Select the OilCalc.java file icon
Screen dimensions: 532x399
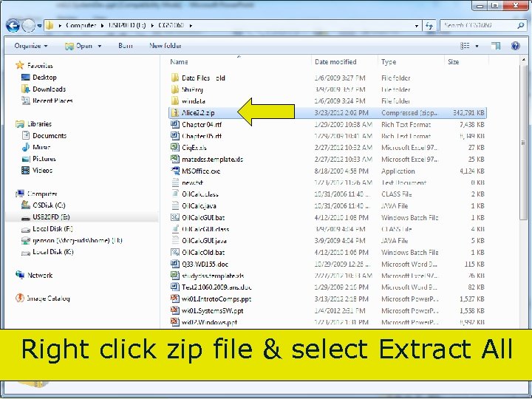click(174, 205)
